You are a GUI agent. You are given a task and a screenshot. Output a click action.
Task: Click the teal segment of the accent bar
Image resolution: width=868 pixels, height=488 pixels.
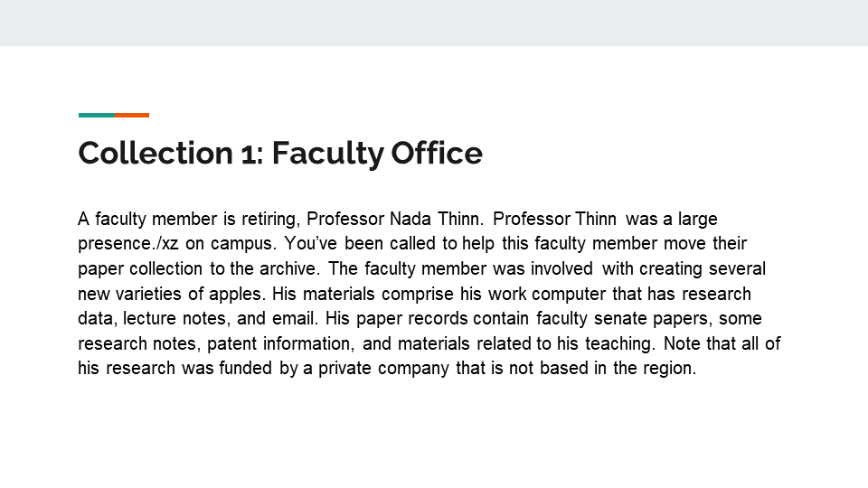[97, 115]
